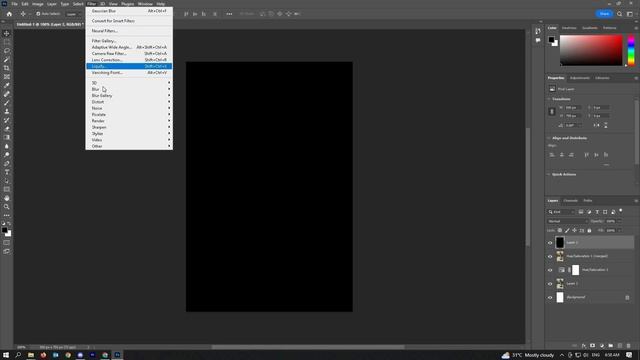Choose Convert for Smart Filters
This screenshot has width=640, height=360.
(x=129, y=21)
